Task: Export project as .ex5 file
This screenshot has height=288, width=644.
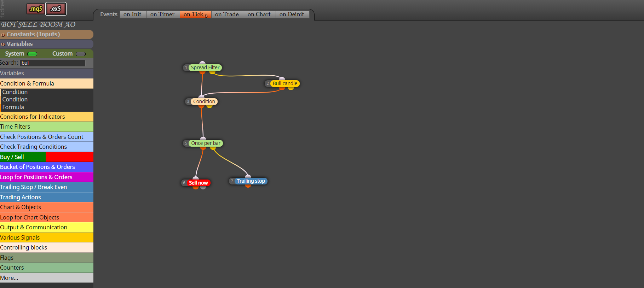Action: 56,9
